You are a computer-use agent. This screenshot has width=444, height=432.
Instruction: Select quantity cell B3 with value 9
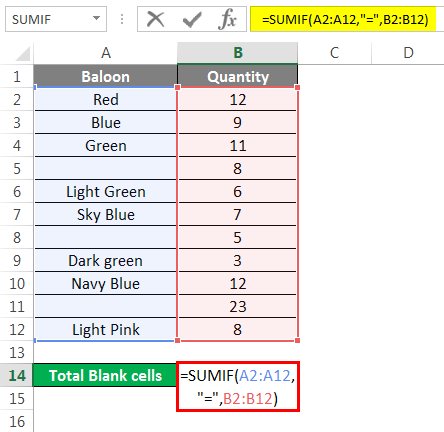(x=237, y=122)
